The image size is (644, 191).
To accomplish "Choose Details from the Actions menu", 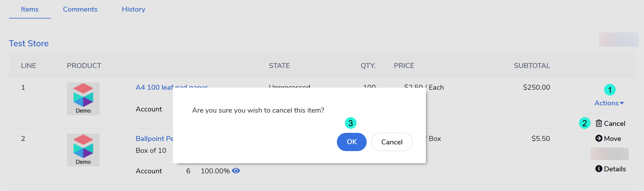I will click(x=615, y=169).
